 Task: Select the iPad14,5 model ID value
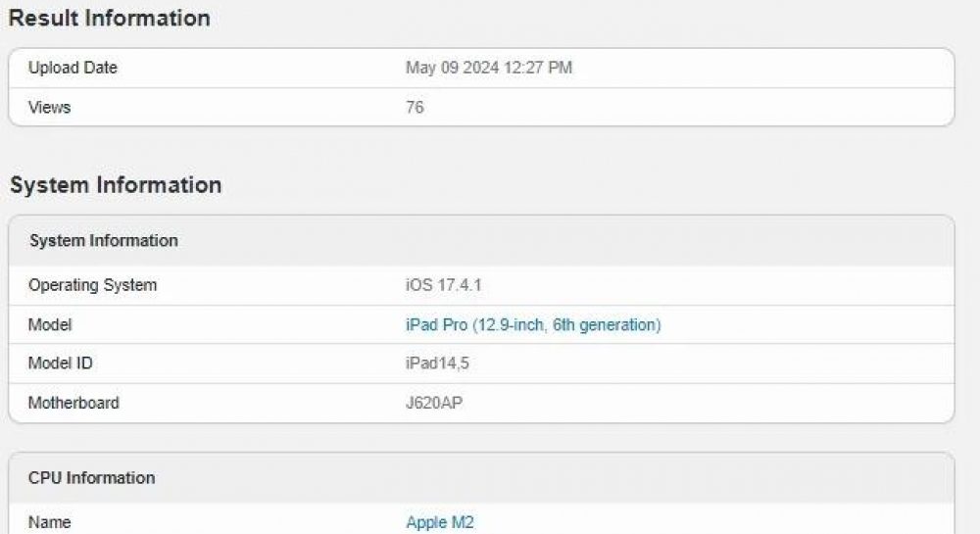click(x=437, y=363)
